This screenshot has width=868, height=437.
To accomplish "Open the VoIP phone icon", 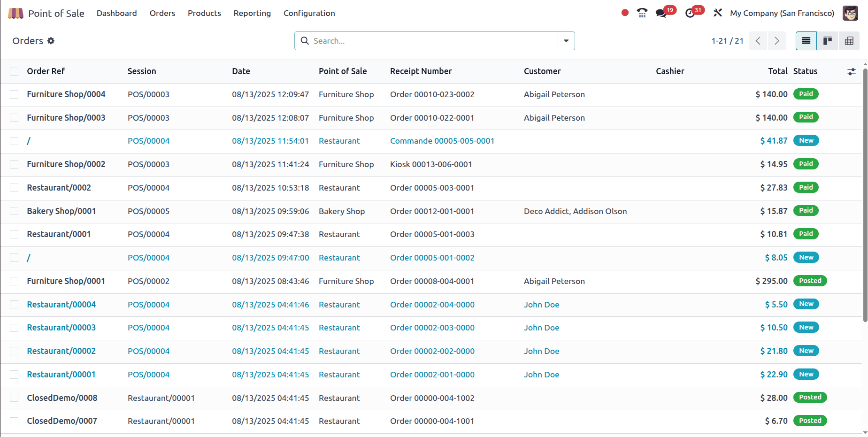I will click(x=642, y=13).
